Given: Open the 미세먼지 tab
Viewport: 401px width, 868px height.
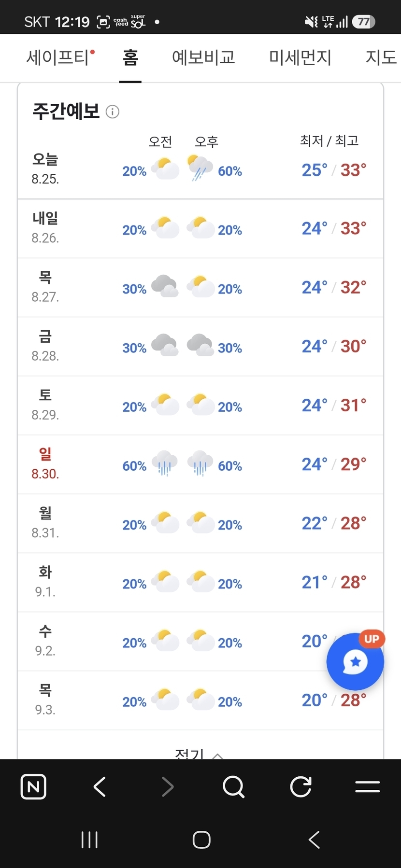Looking at the screenshot, I should coord(300,57).
